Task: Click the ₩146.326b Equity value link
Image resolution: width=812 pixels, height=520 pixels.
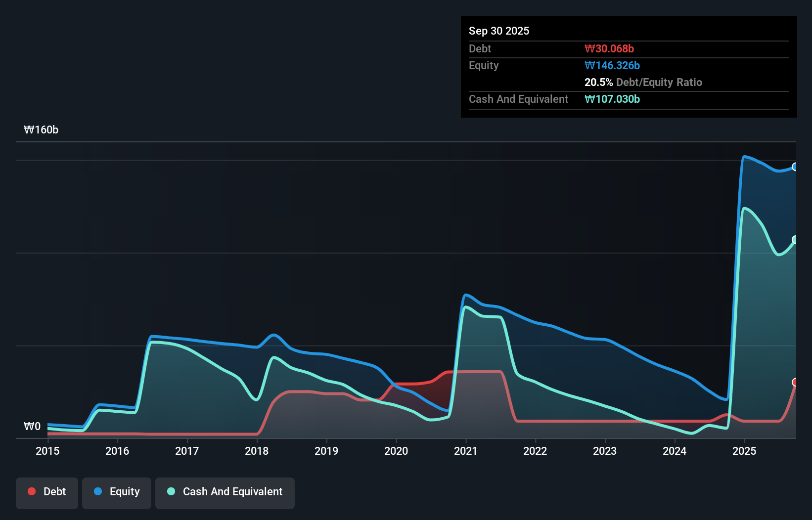Action: pyautogui.click(x=612, y=65)
